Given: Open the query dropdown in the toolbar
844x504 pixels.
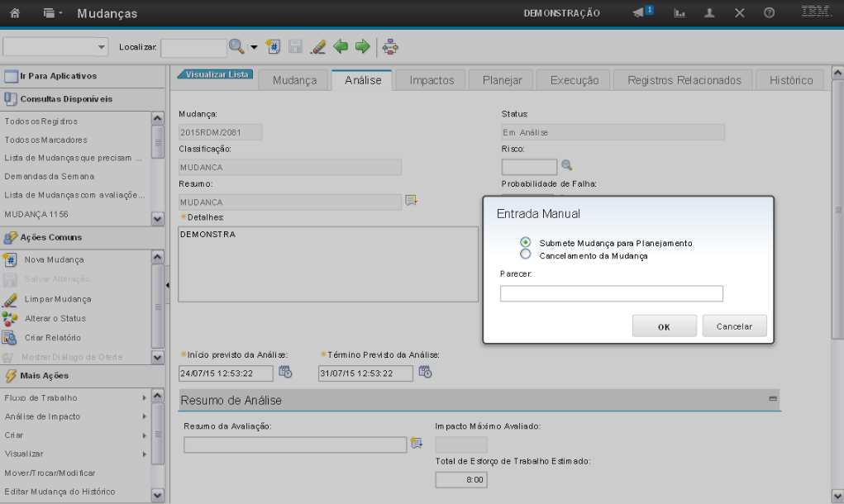Looking at the screenshot, I should (x=56, y=47).
